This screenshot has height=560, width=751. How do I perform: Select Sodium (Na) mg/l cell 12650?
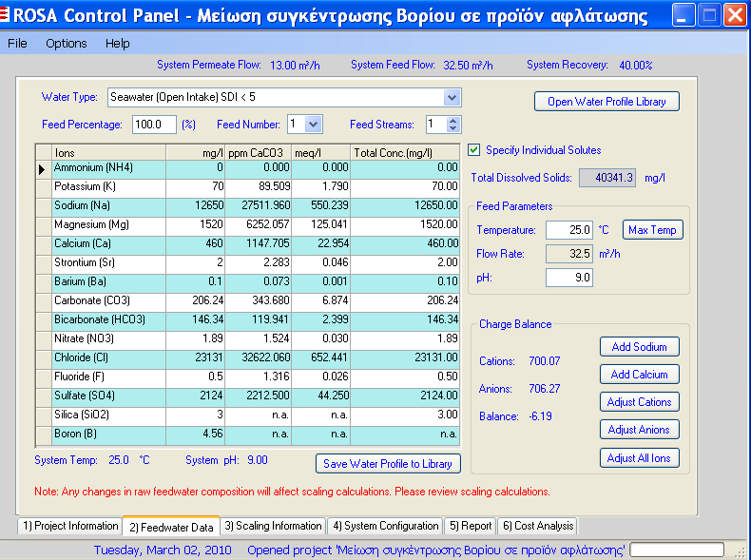196,207
